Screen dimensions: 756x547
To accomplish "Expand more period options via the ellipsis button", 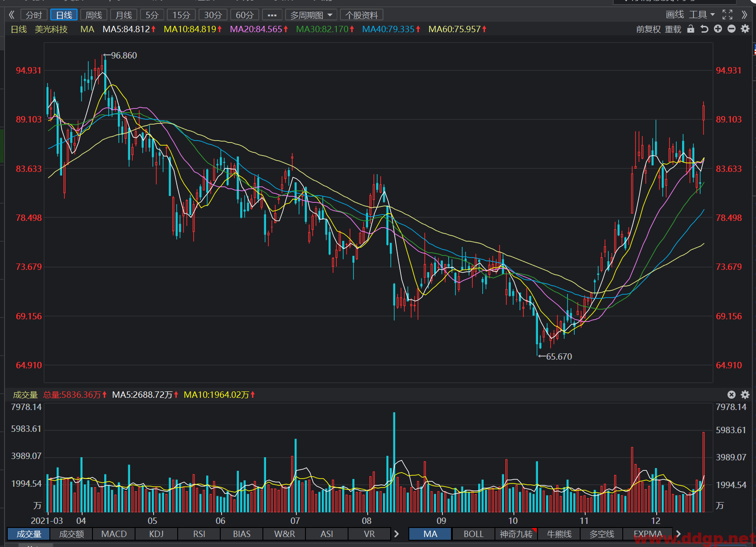I will (272, 15).
